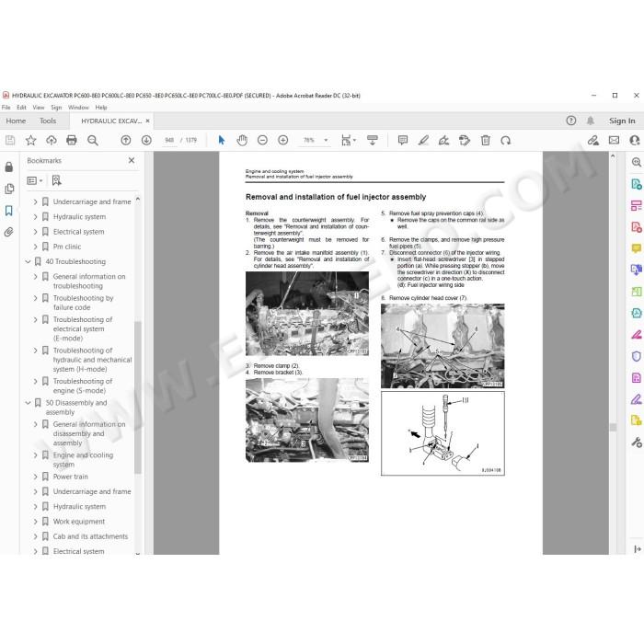Go to next page arrow
This screenshot has width=644, height=644.
point(146,141)
